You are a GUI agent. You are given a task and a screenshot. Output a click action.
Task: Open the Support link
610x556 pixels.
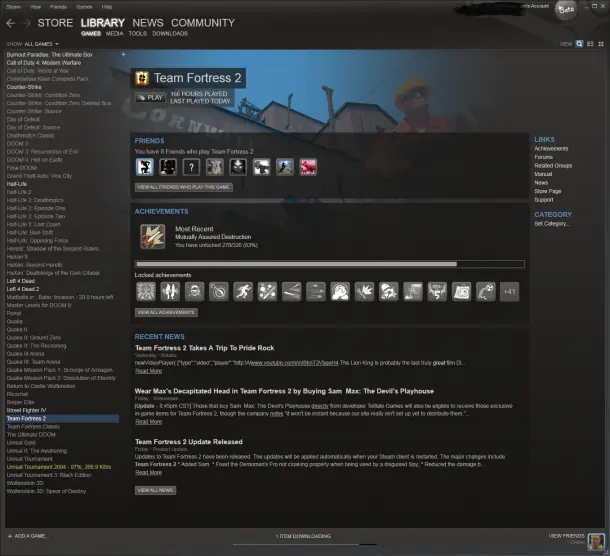[544, 200]
